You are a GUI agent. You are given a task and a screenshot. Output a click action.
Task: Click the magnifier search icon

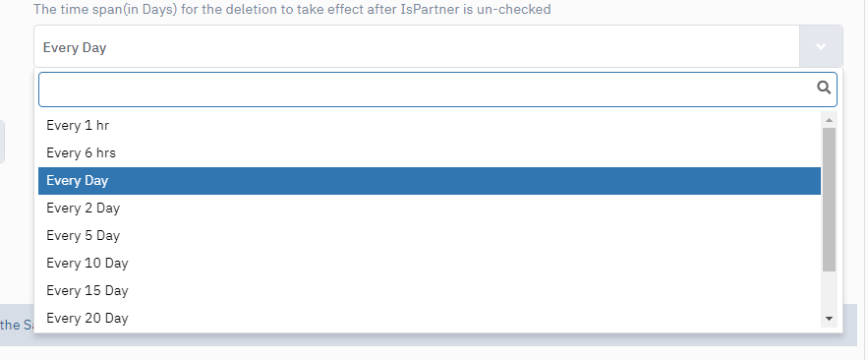point(824,88)
